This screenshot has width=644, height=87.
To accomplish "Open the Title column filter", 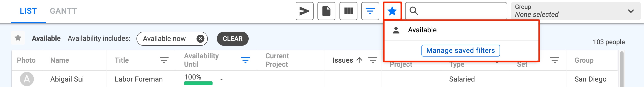I will click(164, 60).
